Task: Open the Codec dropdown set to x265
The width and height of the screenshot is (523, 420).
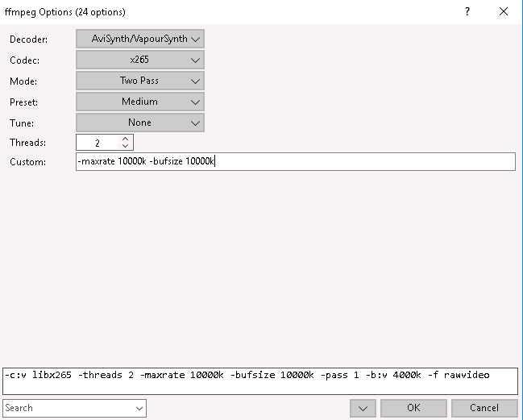Action: [x=140, y=60]
